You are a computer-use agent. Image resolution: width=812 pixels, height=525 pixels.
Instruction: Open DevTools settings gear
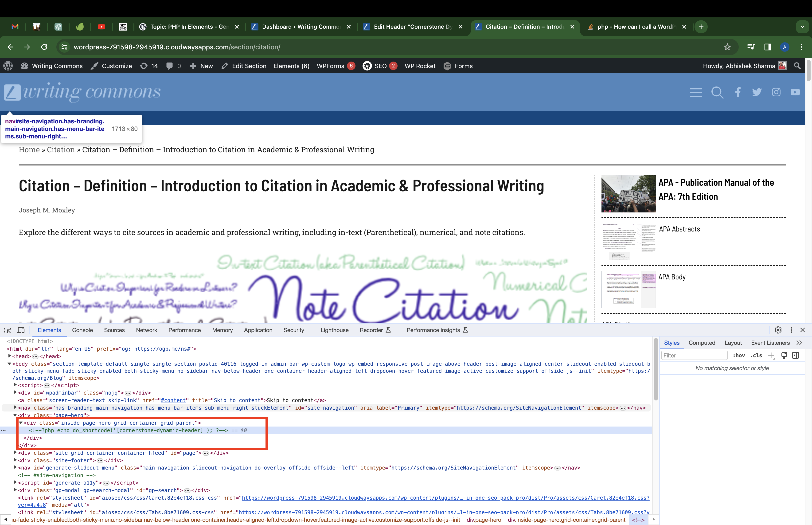778,330
